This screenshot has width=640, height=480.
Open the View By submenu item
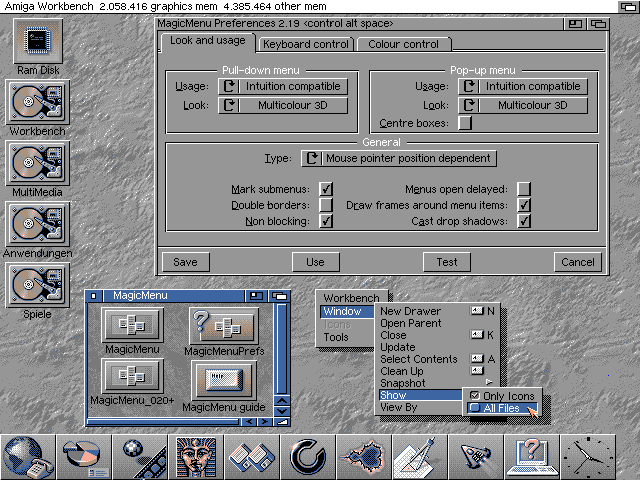tap(420, 407)
